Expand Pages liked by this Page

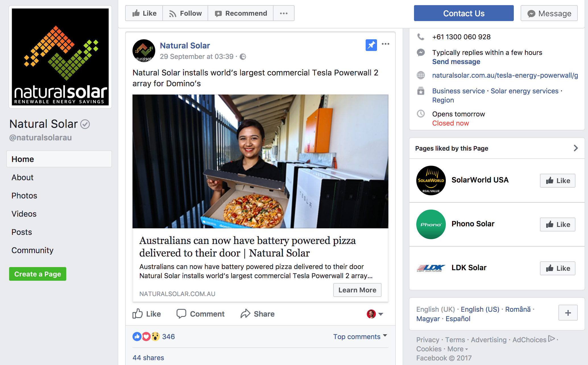tap(575, 148)
